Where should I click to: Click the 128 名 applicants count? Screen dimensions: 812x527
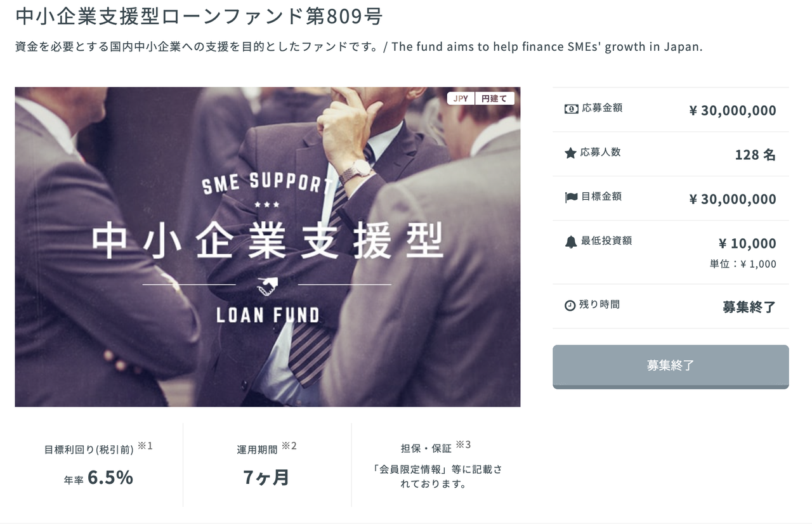[x=755, y=155]
